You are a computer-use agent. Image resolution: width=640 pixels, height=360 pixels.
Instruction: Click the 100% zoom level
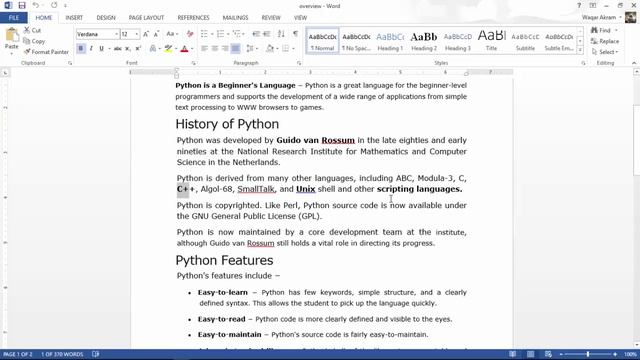point(630,354)
